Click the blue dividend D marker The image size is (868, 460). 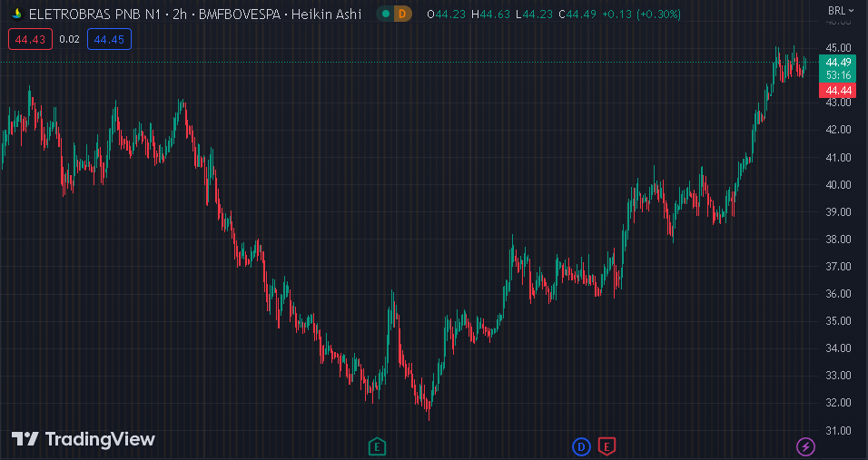(x=581, y=445)
